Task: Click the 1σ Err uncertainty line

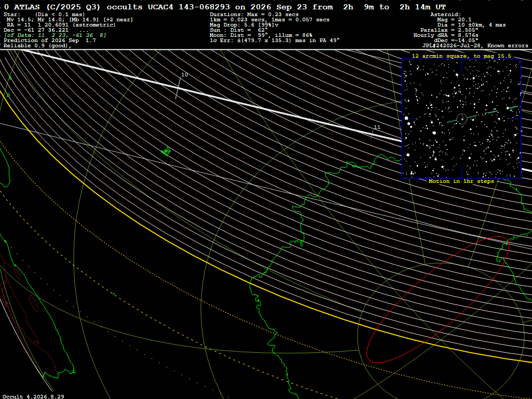Action: [275, 41]
